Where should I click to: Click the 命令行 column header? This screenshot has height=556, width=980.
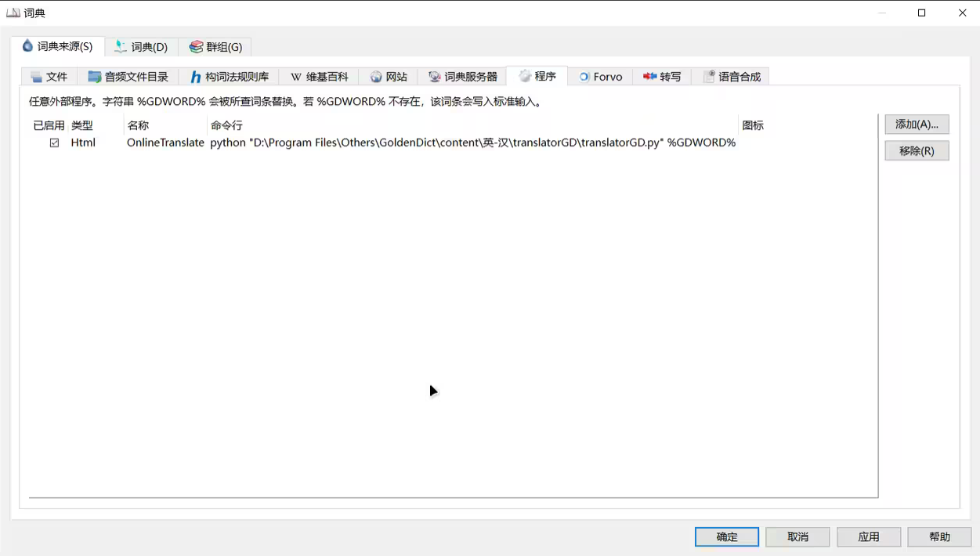226,125
